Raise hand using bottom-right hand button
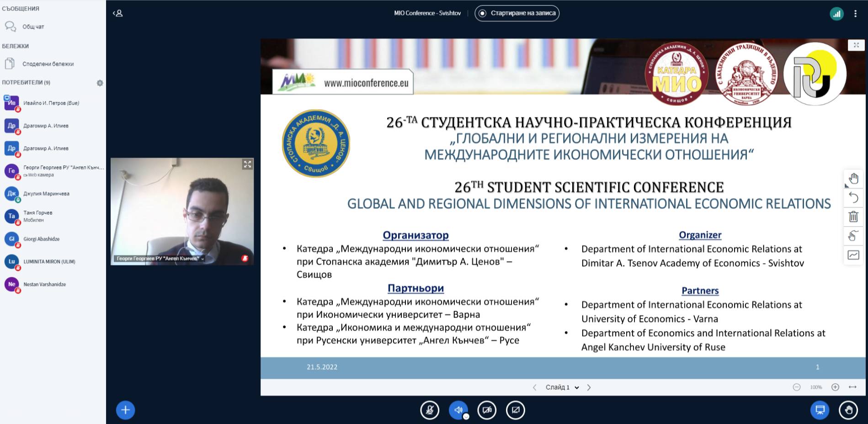This screenshot has height=424, width=868. click(848, 410)
